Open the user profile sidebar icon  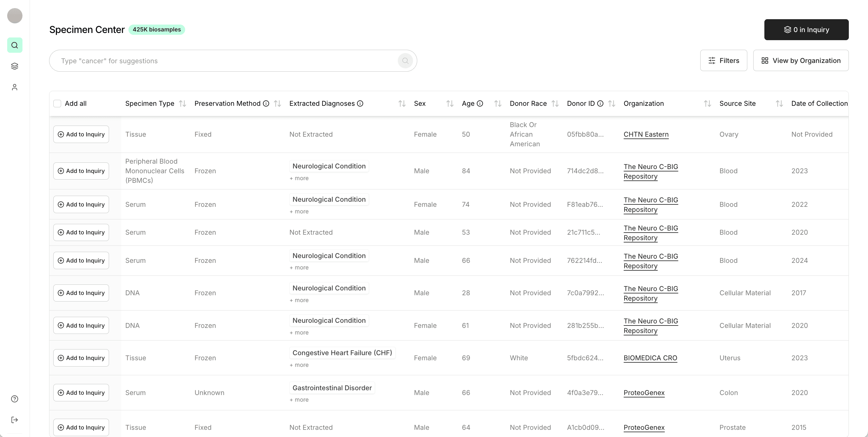tap(14, 87)
